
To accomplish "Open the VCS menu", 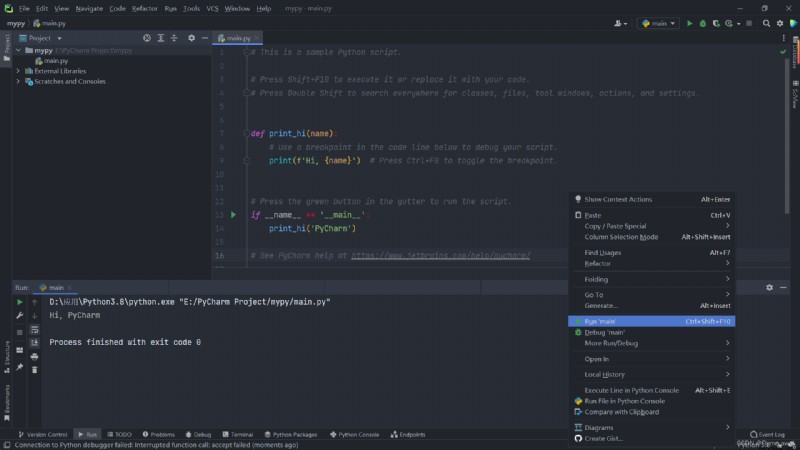I will click(x=212, y=9).
